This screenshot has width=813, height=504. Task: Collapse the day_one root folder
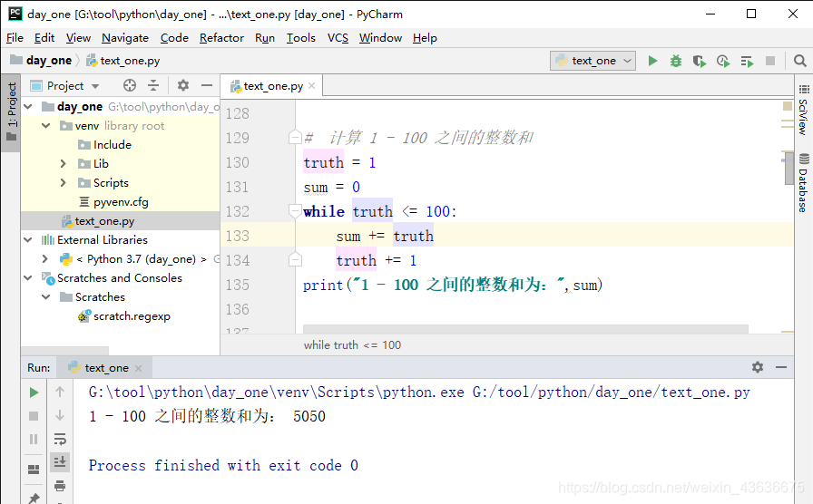pyautogui.click(x=28, y=107)
